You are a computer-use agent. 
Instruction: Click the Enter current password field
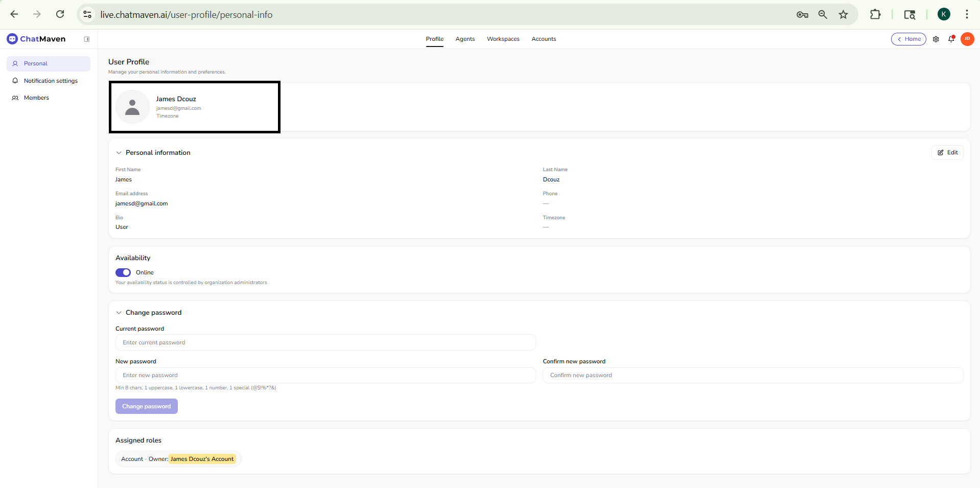(x=325, y=342)
